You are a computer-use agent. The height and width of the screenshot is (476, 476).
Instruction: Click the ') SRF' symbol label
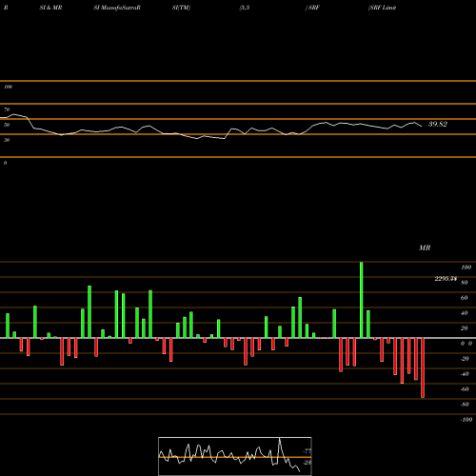312,8
